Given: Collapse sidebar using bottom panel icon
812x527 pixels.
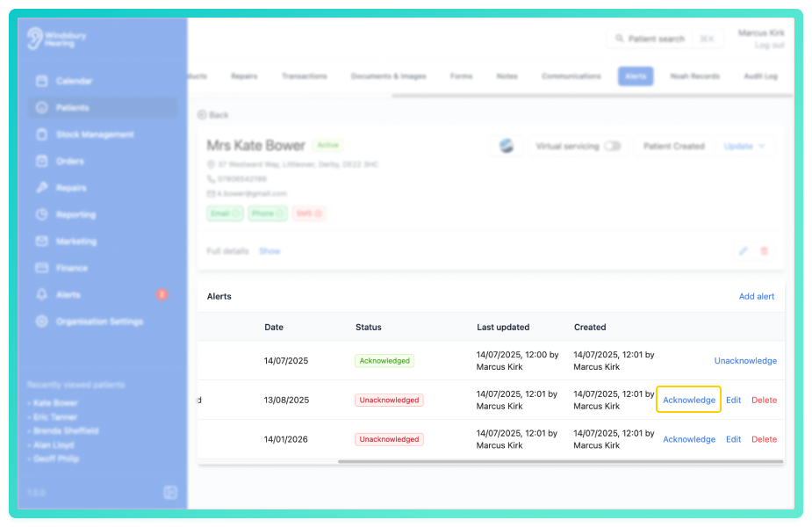Looking at the screenshot, I should (170, 492).
